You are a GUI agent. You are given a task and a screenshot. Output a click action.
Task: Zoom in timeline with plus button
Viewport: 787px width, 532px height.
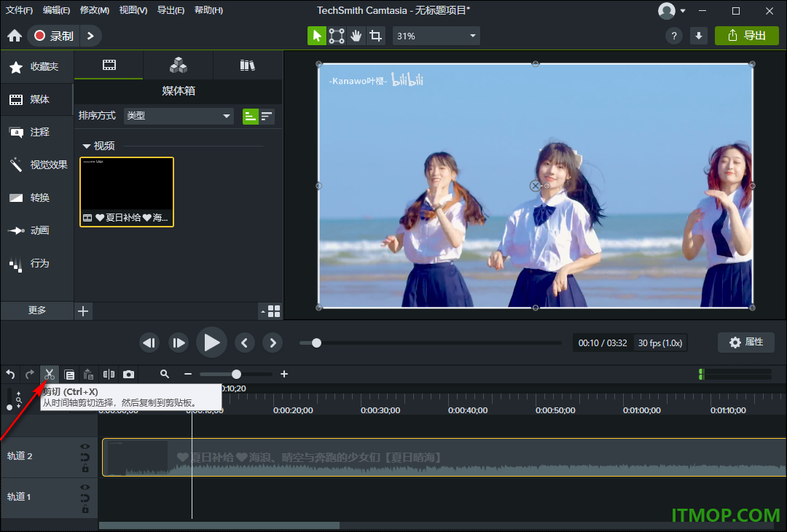[x=284, y=374]
